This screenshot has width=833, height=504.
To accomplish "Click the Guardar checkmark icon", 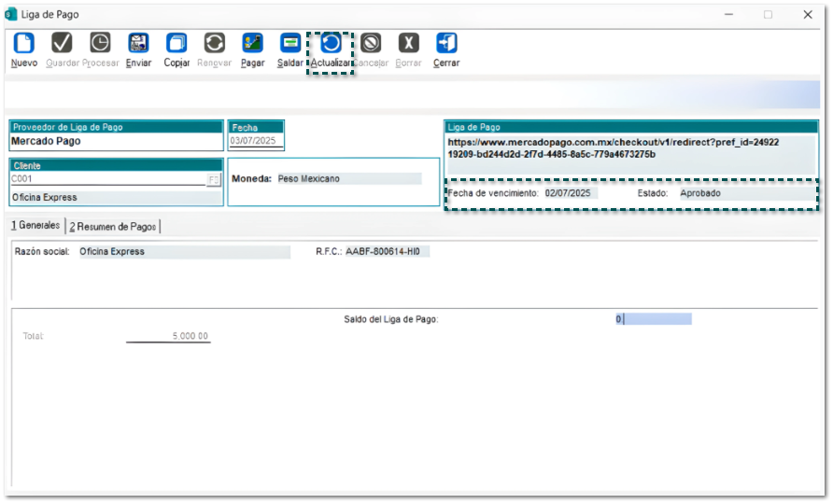I will tap(63, 44).
